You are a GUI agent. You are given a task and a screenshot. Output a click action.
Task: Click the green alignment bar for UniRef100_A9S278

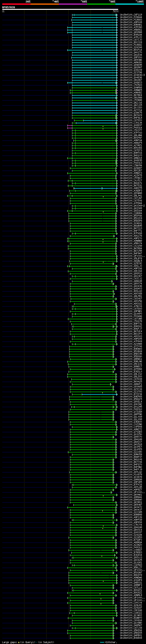92,236
